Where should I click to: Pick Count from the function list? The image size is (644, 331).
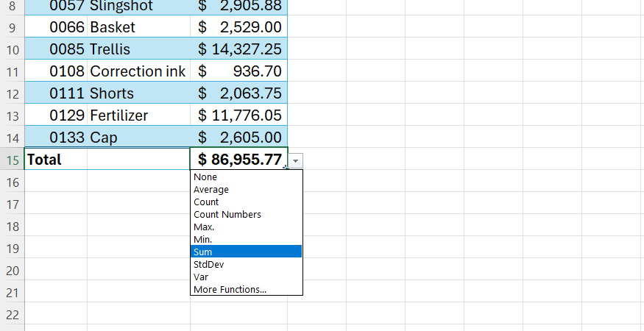coord(246,202)
